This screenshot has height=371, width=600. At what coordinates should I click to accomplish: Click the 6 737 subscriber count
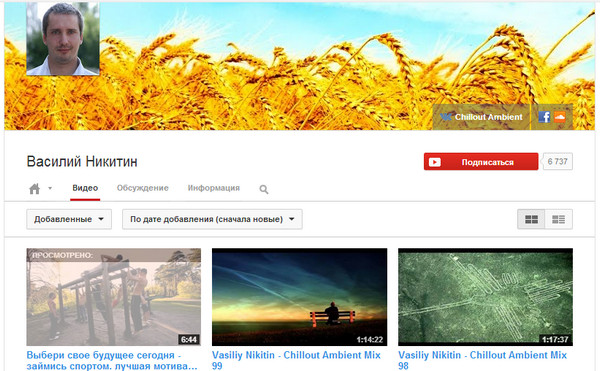click(558, 161)
